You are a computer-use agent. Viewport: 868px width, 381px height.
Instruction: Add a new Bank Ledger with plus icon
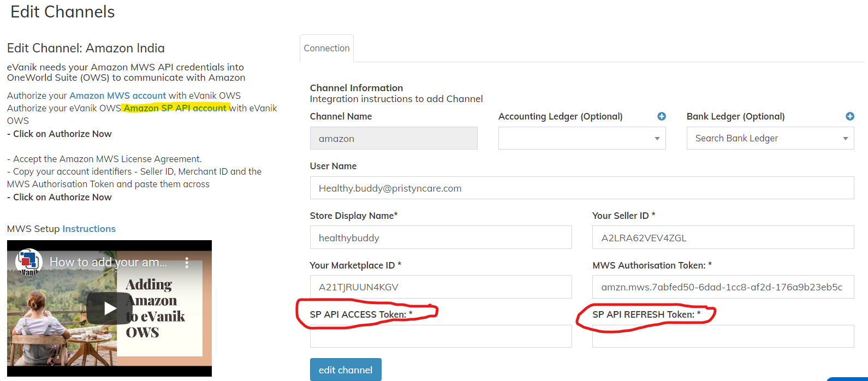click(849, 116)
